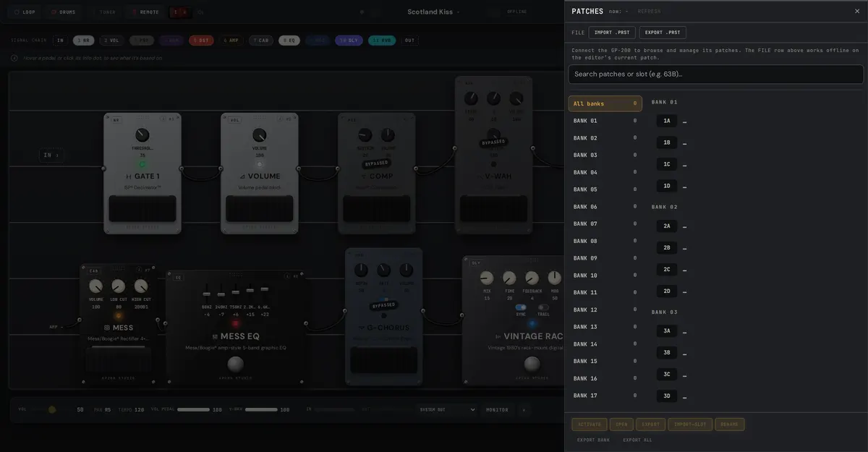Choose patch slot 1B

pos(667,142)
